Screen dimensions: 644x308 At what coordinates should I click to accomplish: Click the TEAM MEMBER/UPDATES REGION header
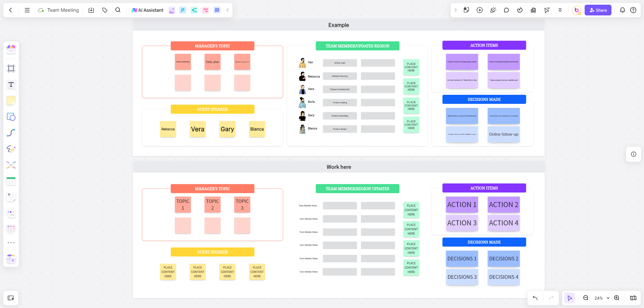click(357, 46)
